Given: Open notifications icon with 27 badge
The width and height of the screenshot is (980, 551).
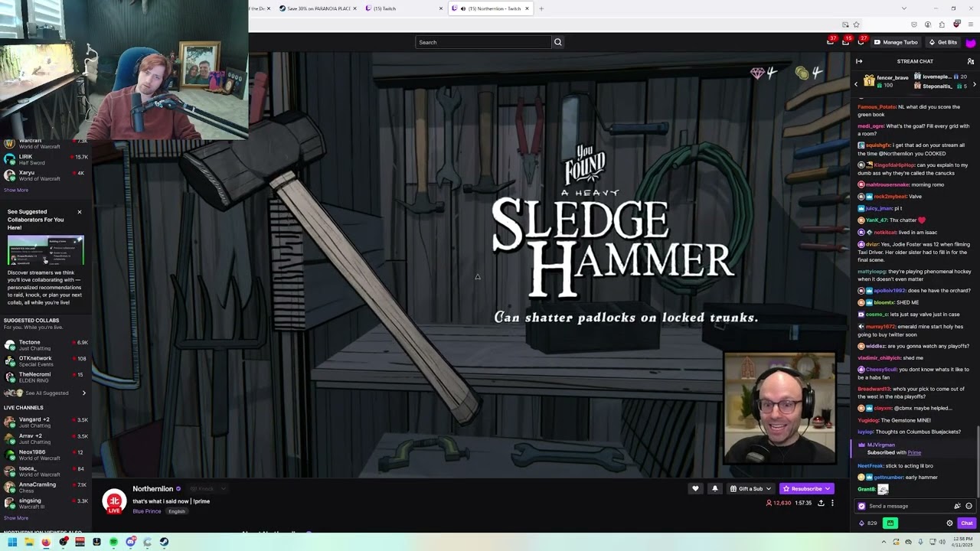Looking at the screenshot, I should tap(861, 42).
